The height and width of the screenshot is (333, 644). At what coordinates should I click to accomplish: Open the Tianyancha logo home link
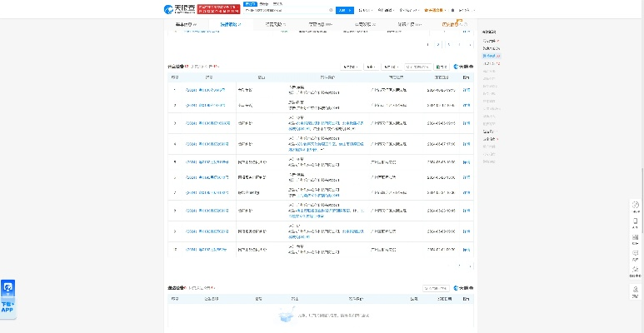point(179,9)
